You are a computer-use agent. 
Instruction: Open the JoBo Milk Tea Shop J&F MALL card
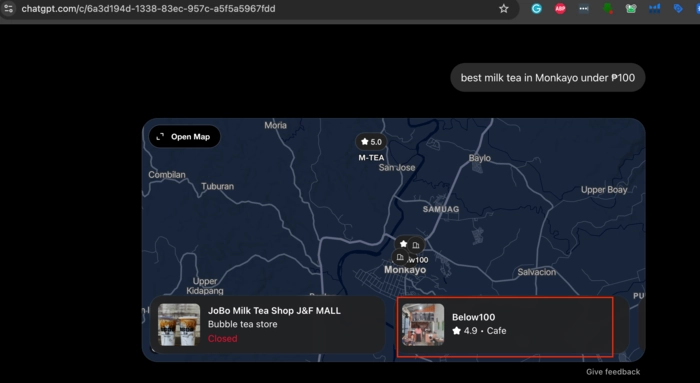point(267,325)
